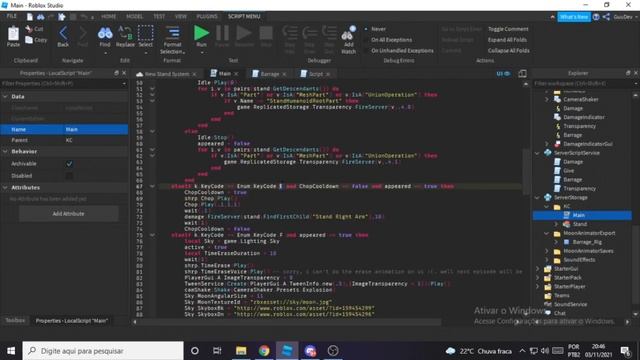Expand the Stand model node
Viewport: 640px width, 360px height.
coord(556,224)
